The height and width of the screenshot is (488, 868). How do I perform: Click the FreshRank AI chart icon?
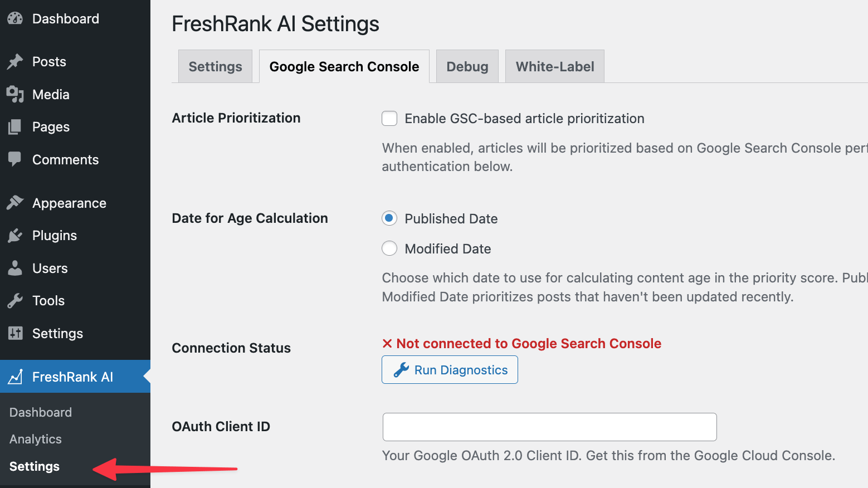pyautogui.click(x=16, y=377)
